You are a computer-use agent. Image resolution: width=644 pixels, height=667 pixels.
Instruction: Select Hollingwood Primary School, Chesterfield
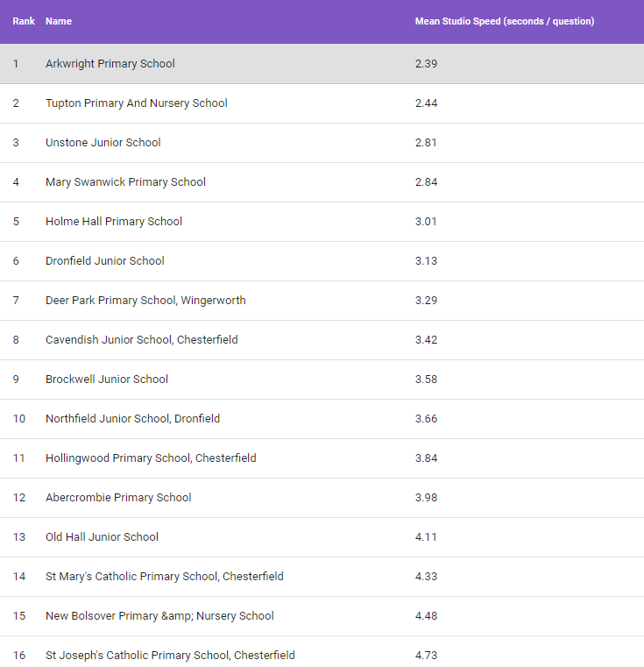(151, 458)
